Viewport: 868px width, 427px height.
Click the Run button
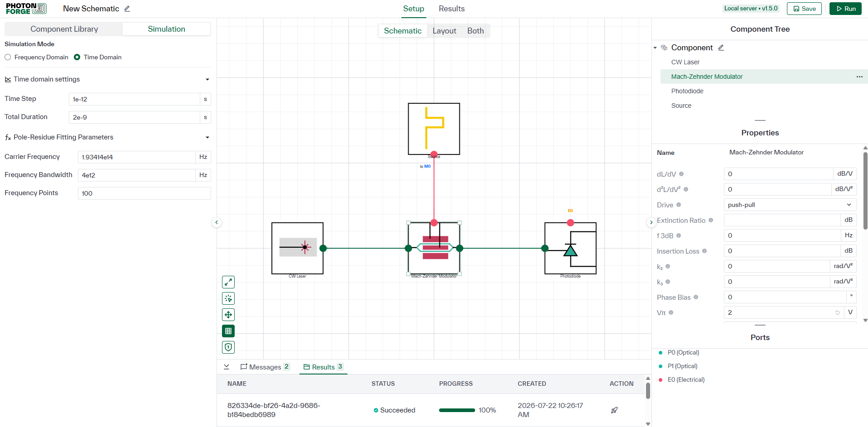coord(845,9)
